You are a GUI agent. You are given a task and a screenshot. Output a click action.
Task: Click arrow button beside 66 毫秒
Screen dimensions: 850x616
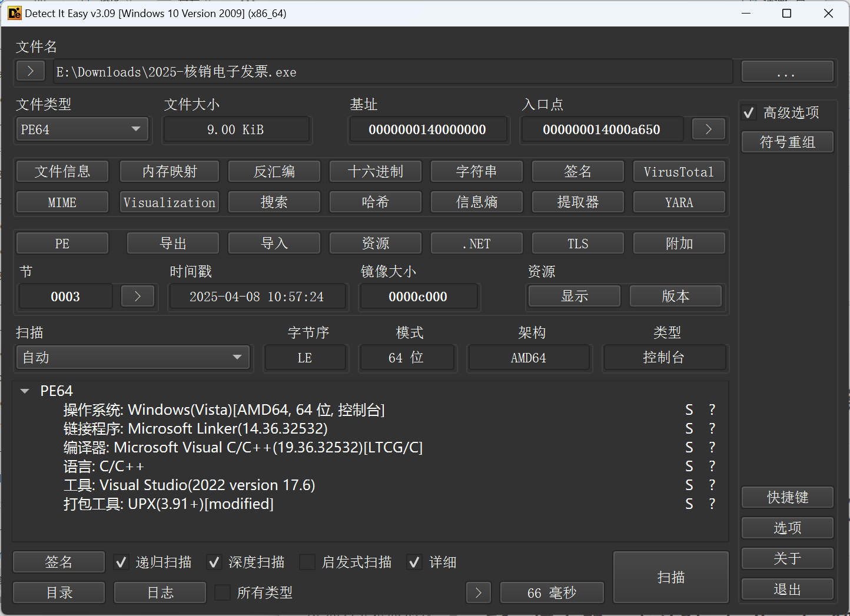pos(479,592)
